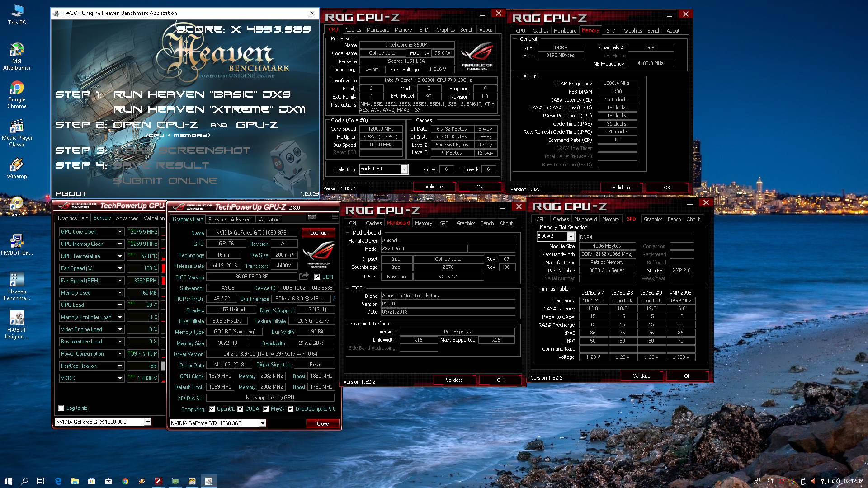Click the red Z CPU-Z taskbar icon
The height and width of the screenshot is (488, 868).
(158, 481)
